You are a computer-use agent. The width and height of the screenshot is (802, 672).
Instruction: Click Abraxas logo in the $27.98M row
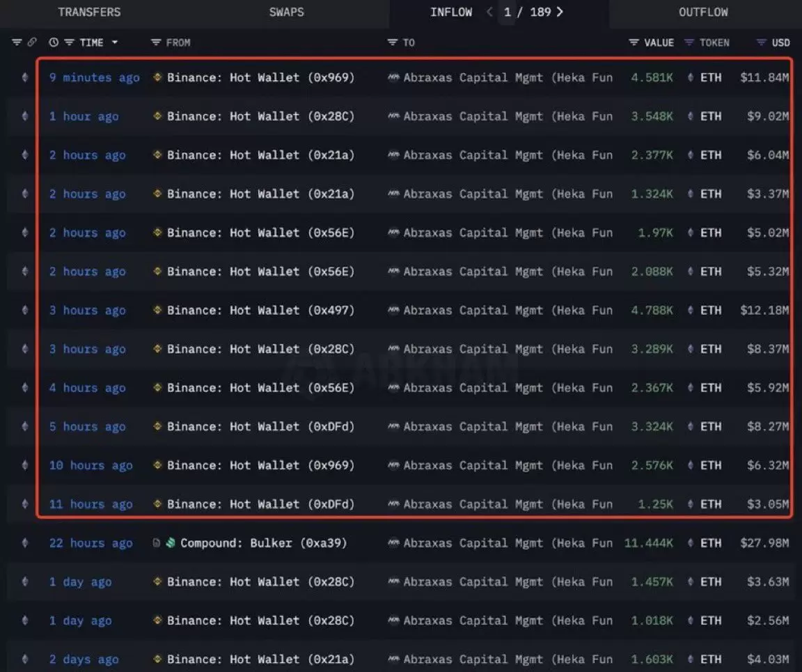pyautogui.click(x=393, y=543)
